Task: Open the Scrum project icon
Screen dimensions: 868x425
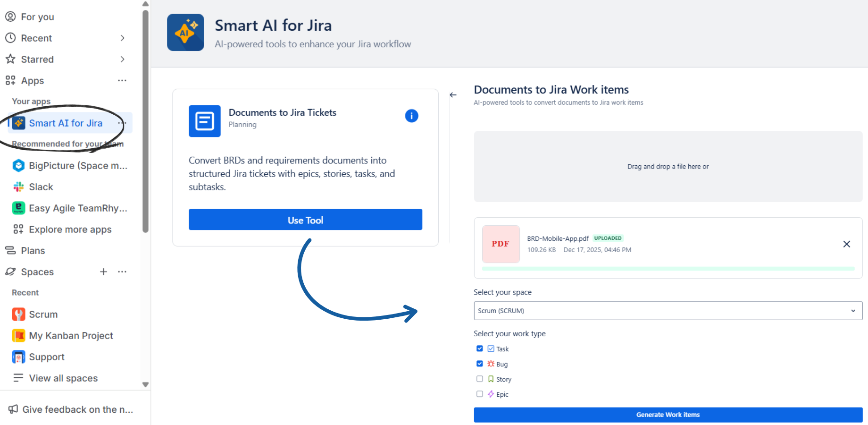Action: pyautogui.click(x=18, y=314)
